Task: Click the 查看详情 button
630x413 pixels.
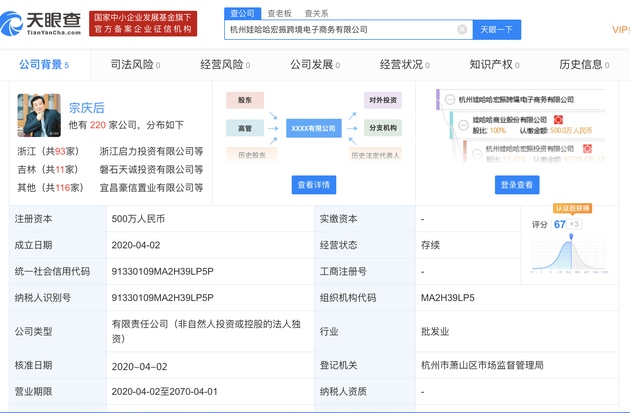Action: pos(314,185)
